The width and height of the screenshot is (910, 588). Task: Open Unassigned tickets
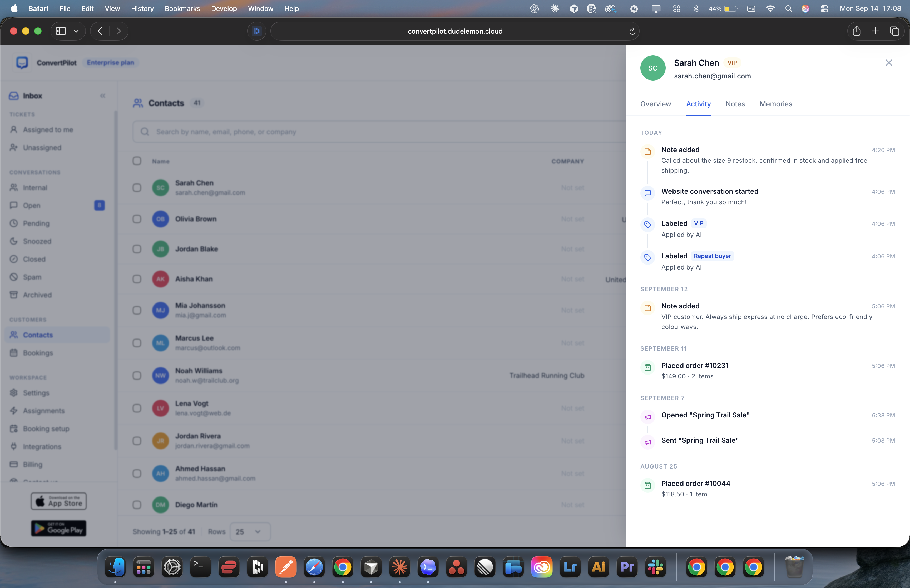coord(42,148)
